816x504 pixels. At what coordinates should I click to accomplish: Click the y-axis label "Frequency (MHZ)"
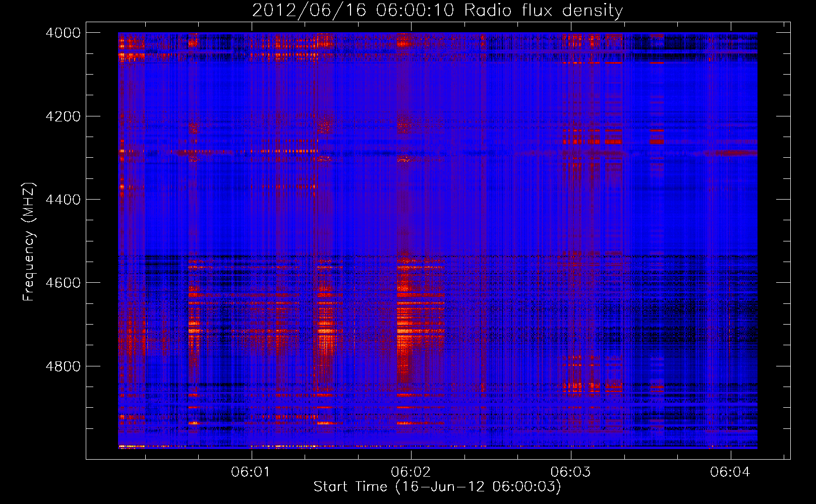29,242
